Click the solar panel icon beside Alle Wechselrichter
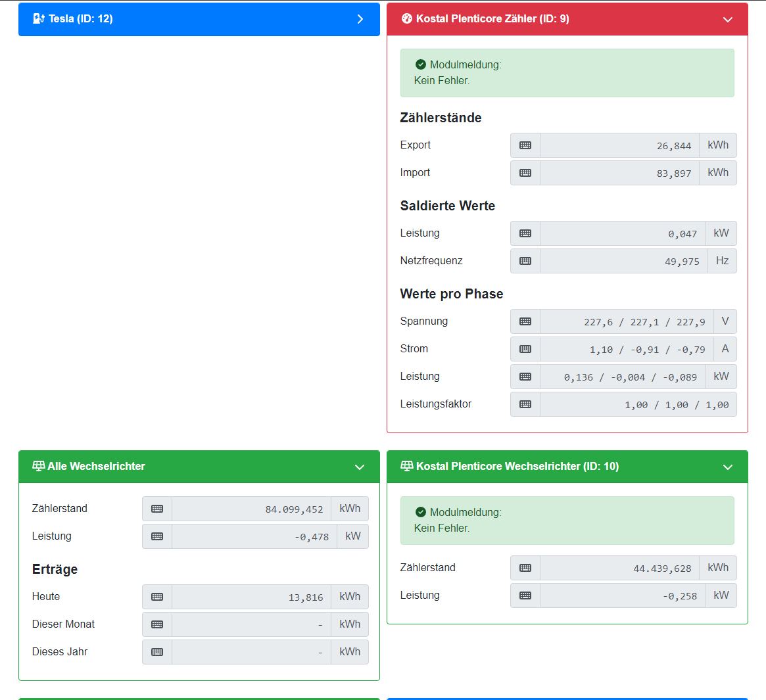 pyautogui.click(x=39, y=466)
